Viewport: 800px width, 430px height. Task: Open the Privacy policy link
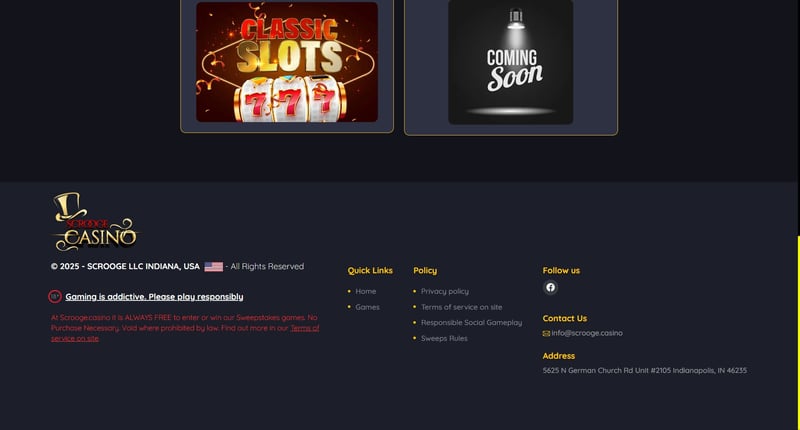point(444,291)
